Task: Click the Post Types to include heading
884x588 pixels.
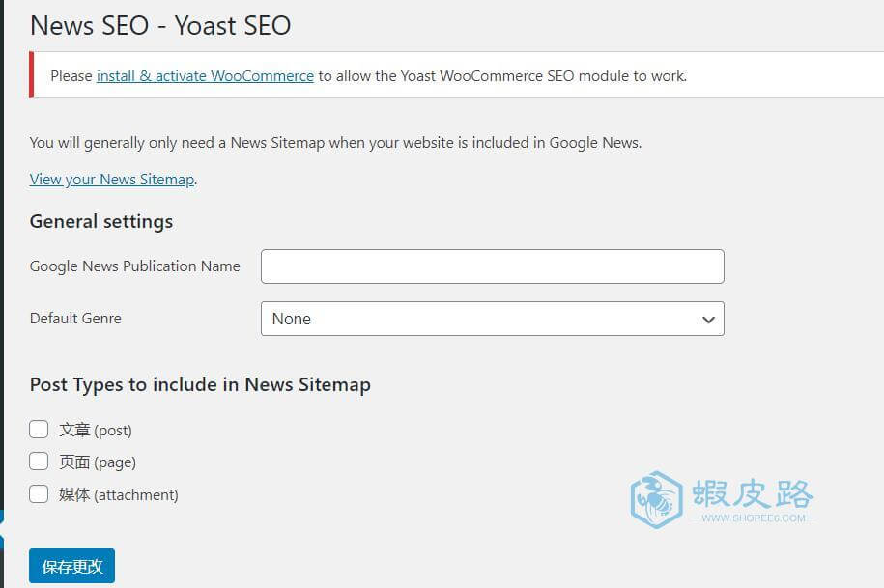Action: pyautogui.click(x=200, y=385)
